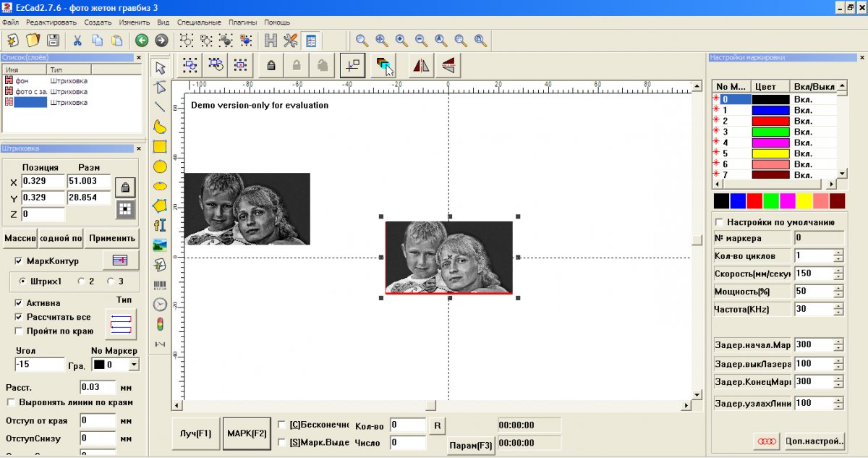The width and height of the screenshot is (868, 458).
Task: Choose the insert bitmap image tool
Action: 160,245
